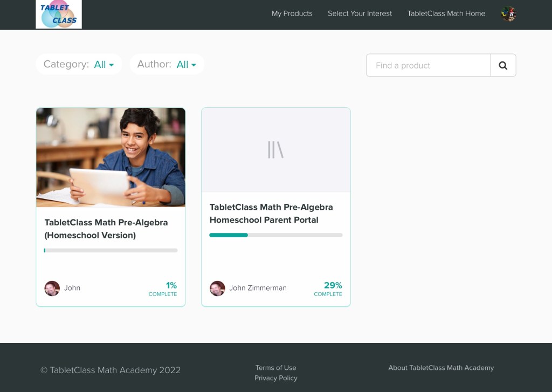Click the Find a product search field
552x392 pixels.
pyautogui.click(x=428, y=65)
